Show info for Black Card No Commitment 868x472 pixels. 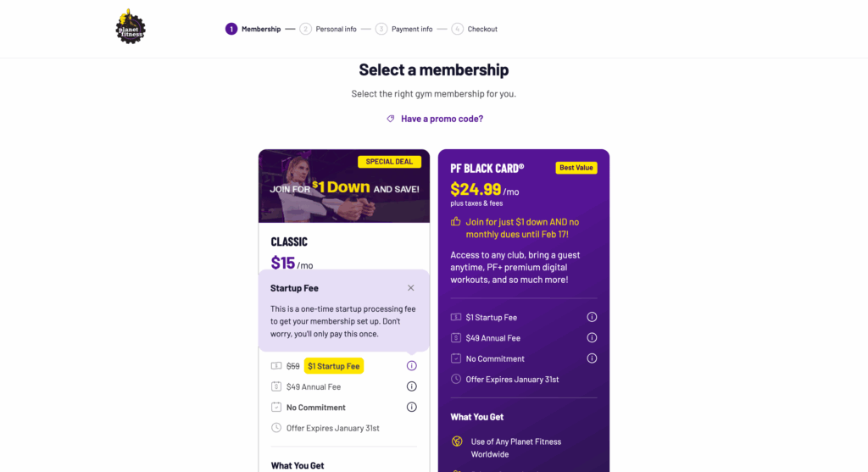pyautogui.click(x=592, y=358)
